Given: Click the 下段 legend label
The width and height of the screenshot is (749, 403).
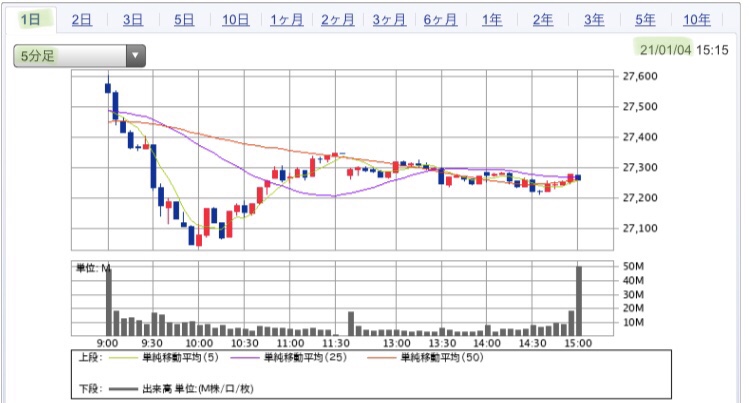Looking at the screenshot, I should click(90, 389).
